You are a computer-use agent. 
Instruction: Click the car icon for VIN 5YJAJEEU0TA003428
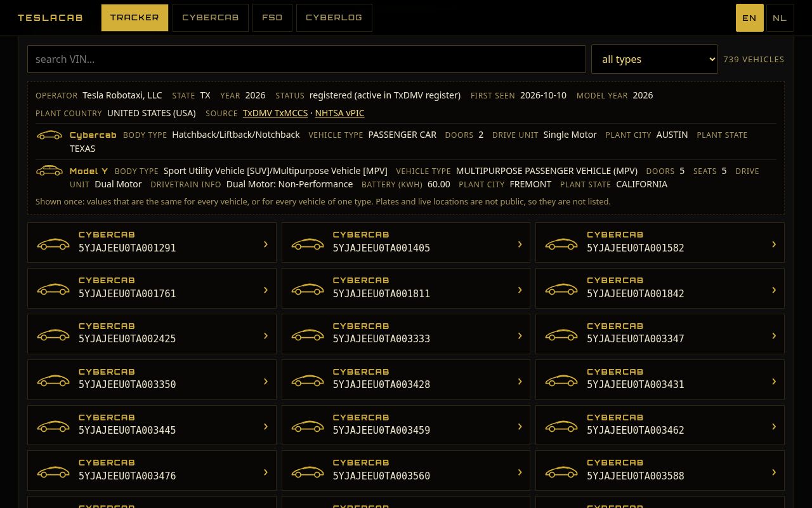[308, 381]
